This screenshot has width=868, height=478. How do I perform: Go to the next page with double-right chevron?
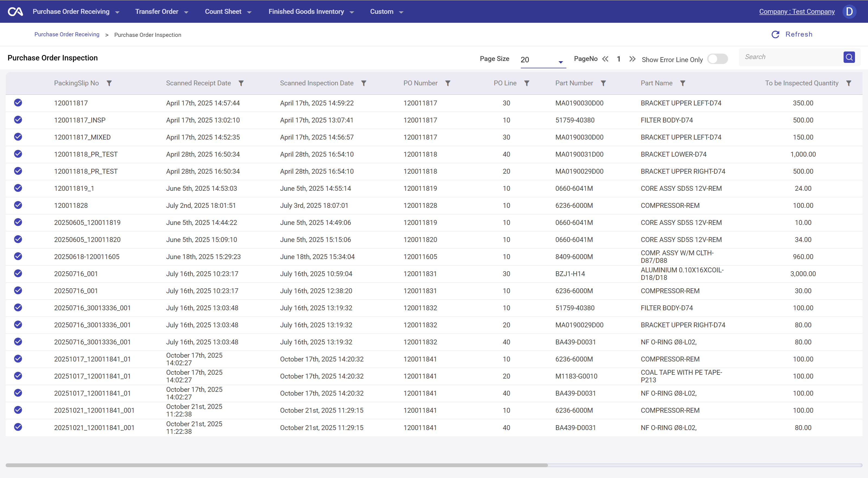pos(632,59)
